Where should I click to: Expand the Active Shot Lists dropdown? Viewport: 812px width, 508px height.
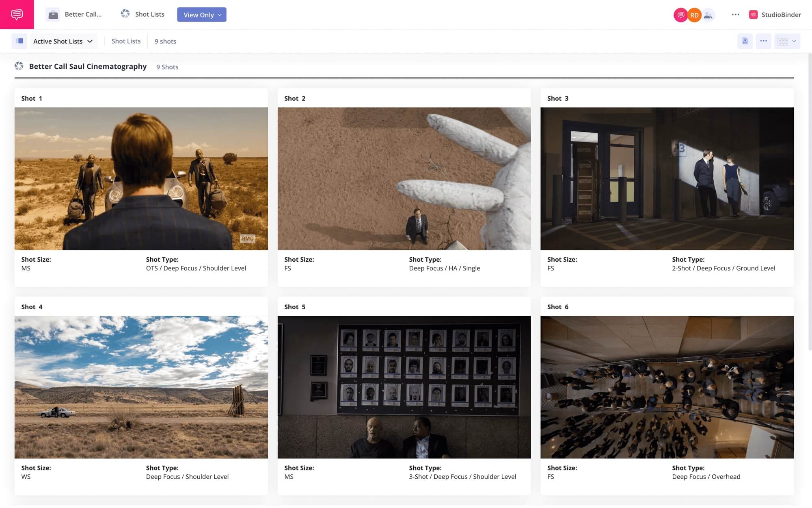(x=63, y=41)
